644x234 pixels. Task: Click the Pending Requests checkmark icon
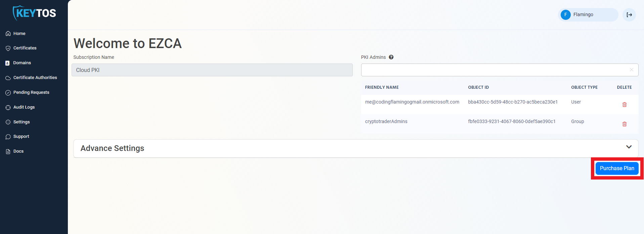point(8,92)
